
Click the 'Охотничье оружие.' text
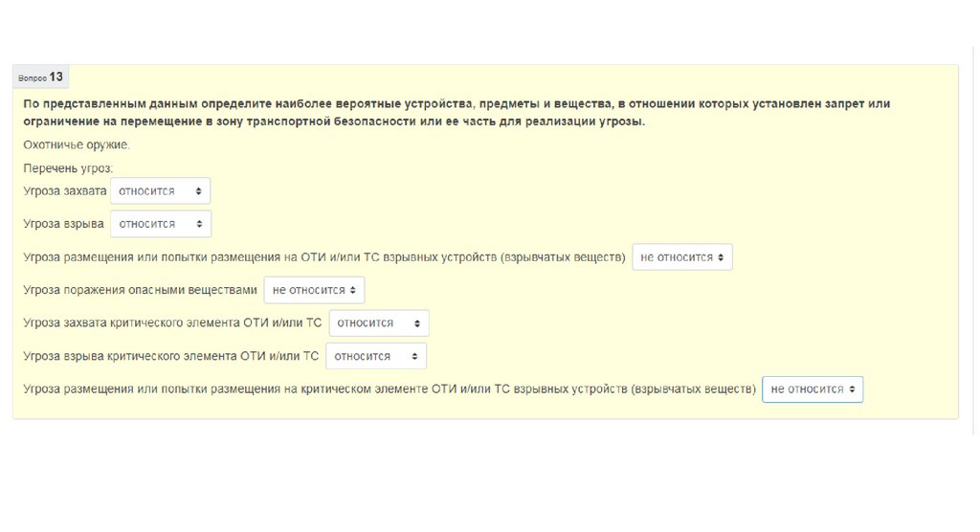coord(77,145)
